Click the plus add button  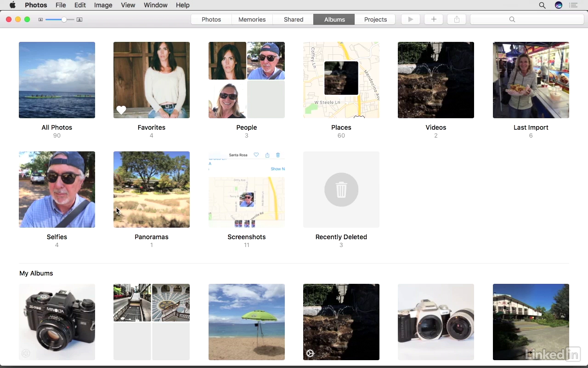[x=434, y=19]
